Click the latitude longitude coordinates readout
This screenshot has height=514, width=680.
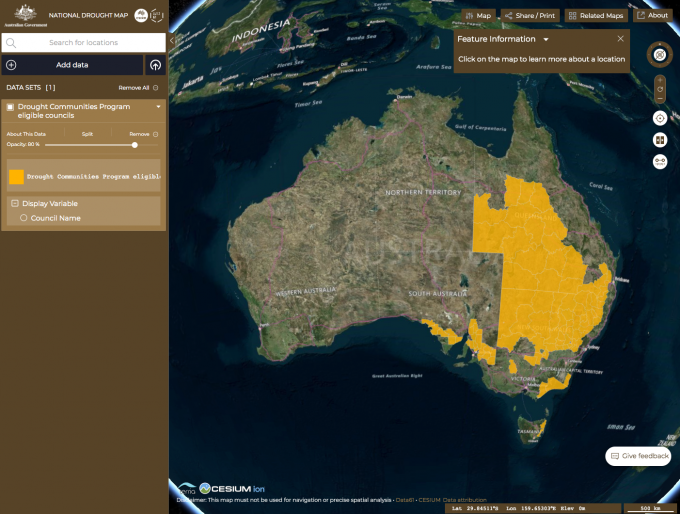click(x=534, y=508)
